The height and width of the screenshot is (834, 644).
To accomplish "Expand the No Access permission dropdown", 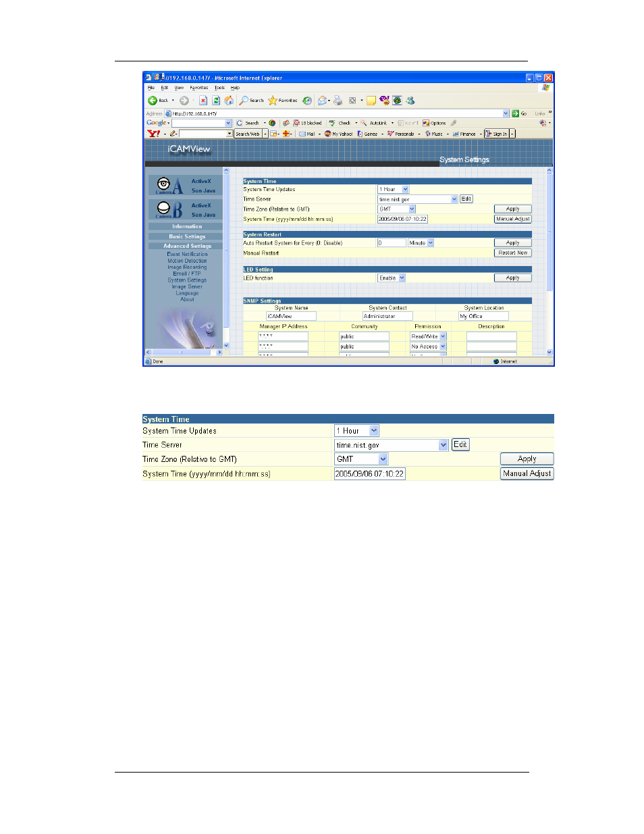I will click(x=443, y=346).
